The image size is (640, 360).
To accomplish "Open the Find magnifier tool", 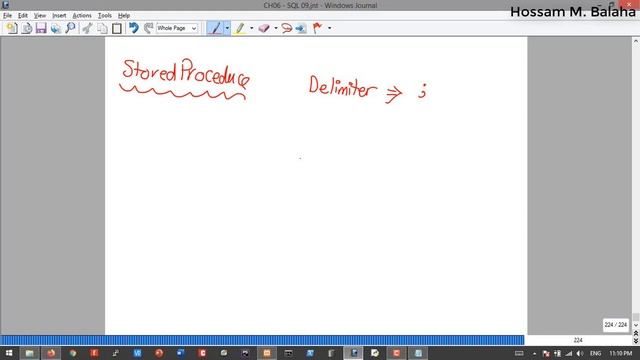I will pyautogui.click(x=71, y=28).
